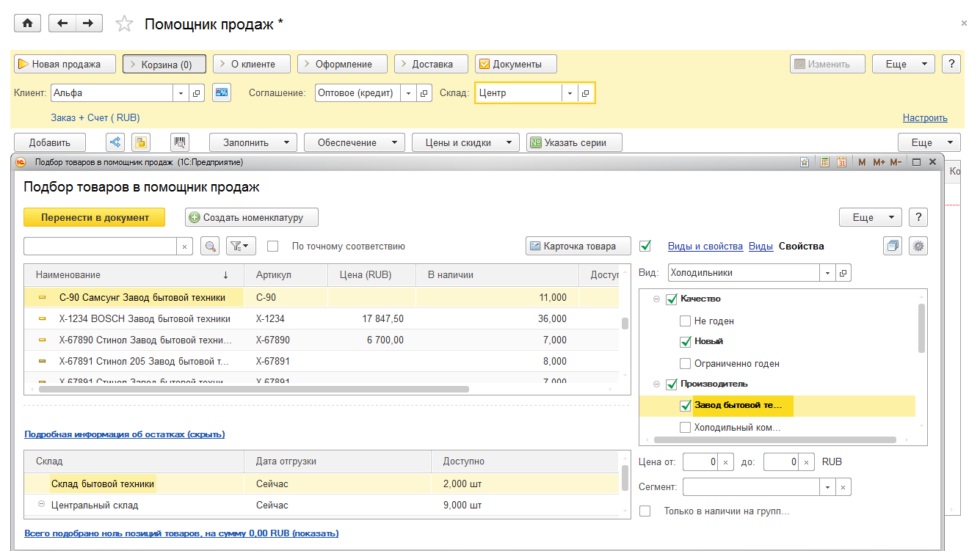Click the barcode scanner icon
This screenshot has width=980, height=551.
tap(180, 142)
